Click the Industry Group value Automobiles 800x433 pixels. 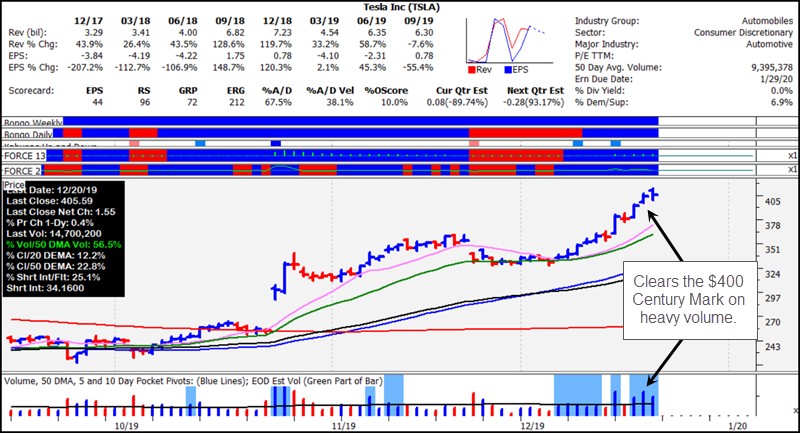pyautogui.click(x=767, y=21)
